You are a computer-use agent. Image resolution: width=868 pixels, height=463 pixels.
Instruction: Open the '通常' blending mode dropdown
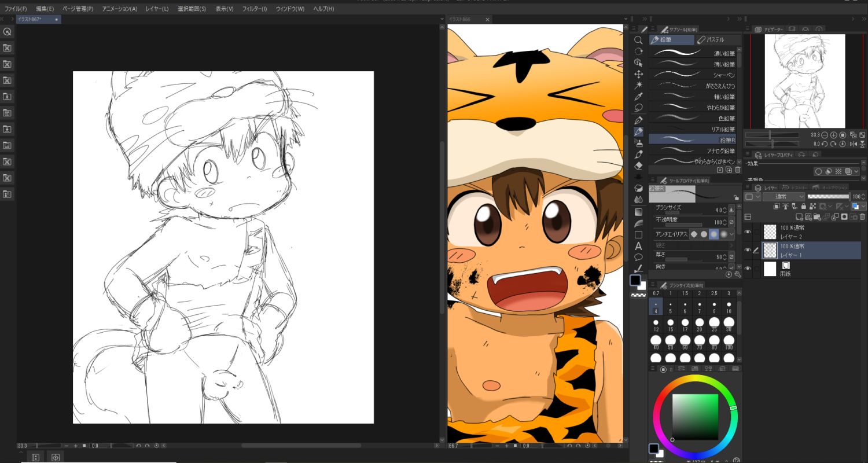[x=784, y=197]
